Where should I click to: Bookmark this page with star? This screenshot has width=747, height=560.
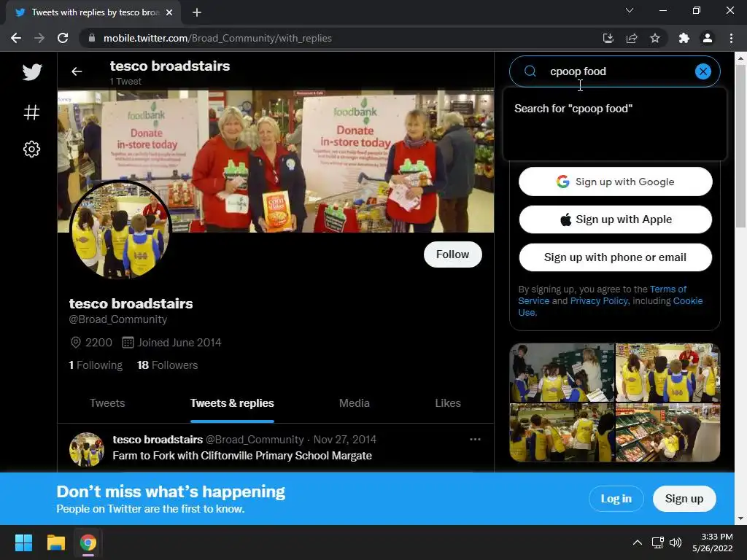655,38
